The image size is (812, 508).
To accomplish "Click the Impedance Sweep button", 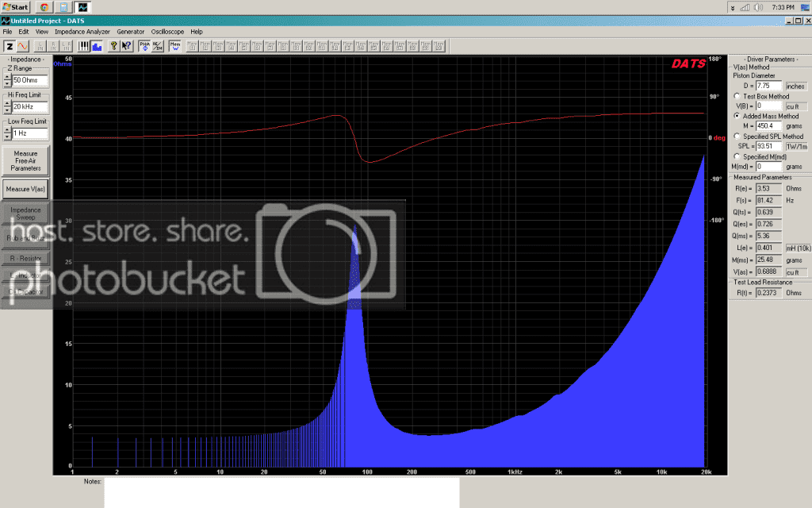I will click(26, 214).
